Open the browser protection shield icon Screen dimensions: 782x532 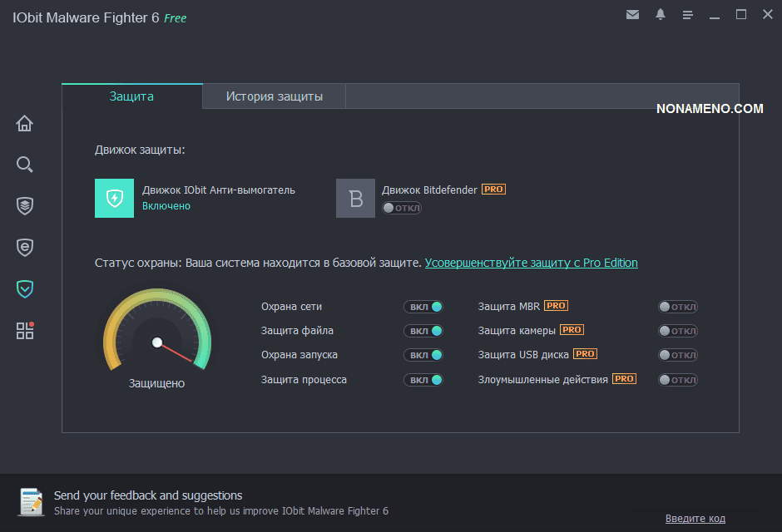[x=25, y=247]
